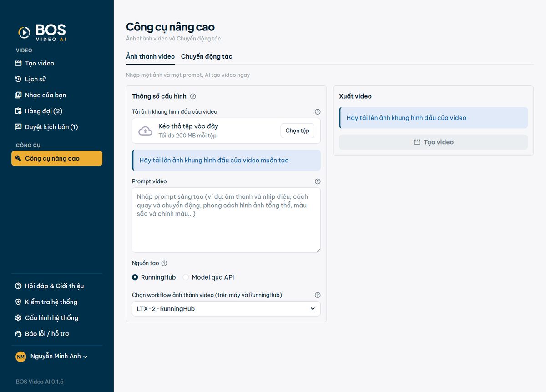Click the shield icon beside Kiểm tra hệ thống
Viewport: 546px width, 392px height.
point(18,302)
